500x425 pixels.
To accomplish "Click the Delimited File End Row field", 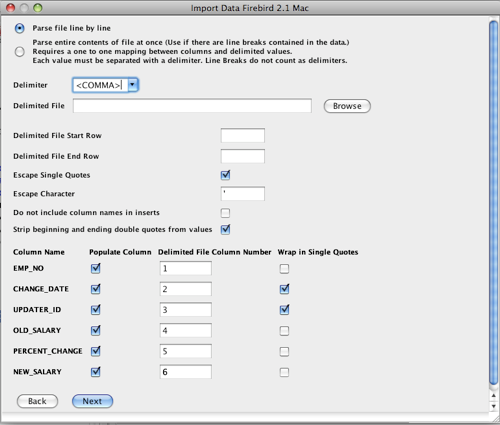I will 243,156.
